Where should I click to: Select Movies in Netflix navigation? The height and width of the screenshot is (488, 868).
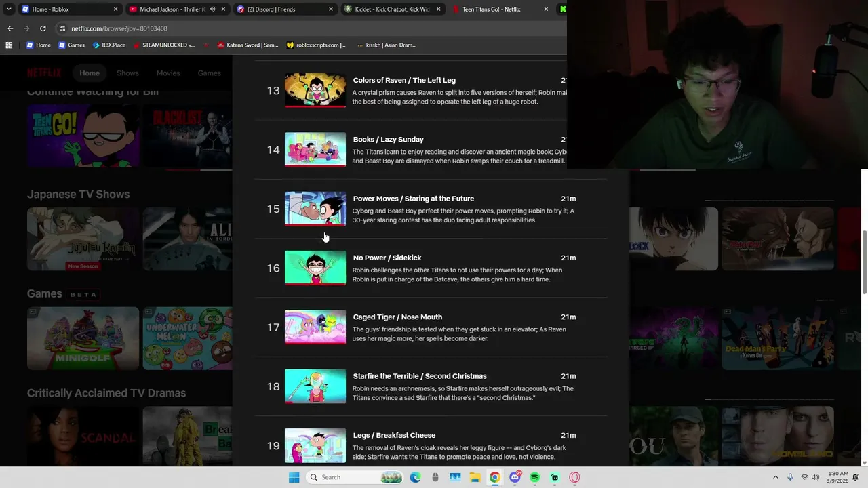pyautogui.click(x=168, y=73)
